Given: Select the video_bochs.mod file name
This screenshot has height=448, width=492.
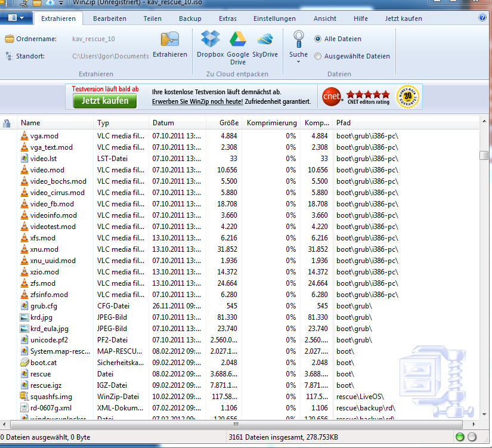Looking at the screenshot, I should click(x=58, y=181).
